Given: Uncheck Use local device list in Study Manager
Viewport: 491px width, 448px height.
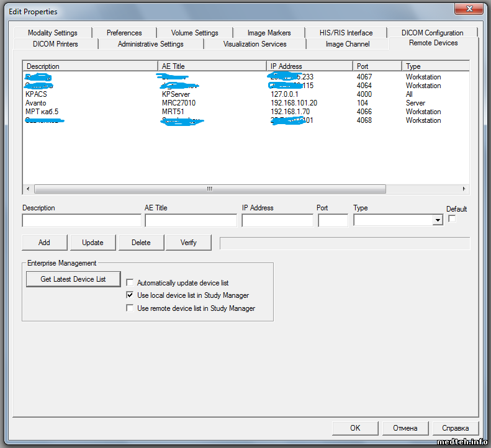Looking at the screenshot, I should 130,295.
